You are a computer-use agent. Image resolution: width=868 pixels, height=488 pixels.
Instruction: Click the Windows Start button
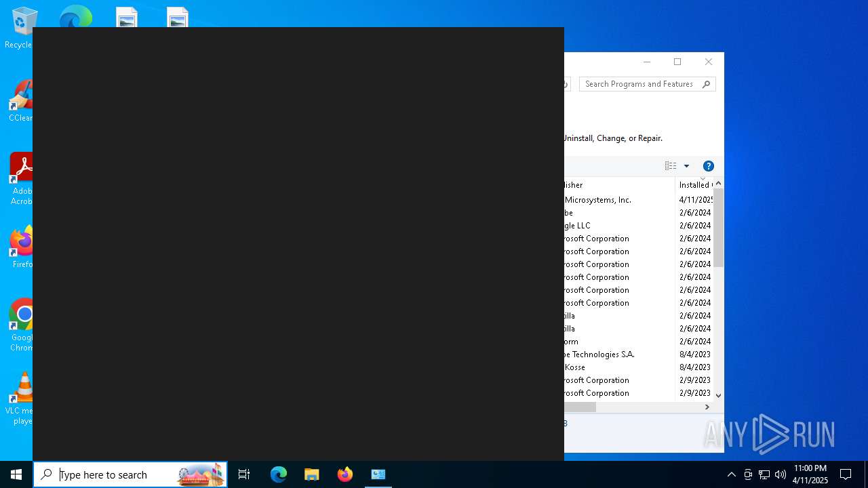click(16, 474)
